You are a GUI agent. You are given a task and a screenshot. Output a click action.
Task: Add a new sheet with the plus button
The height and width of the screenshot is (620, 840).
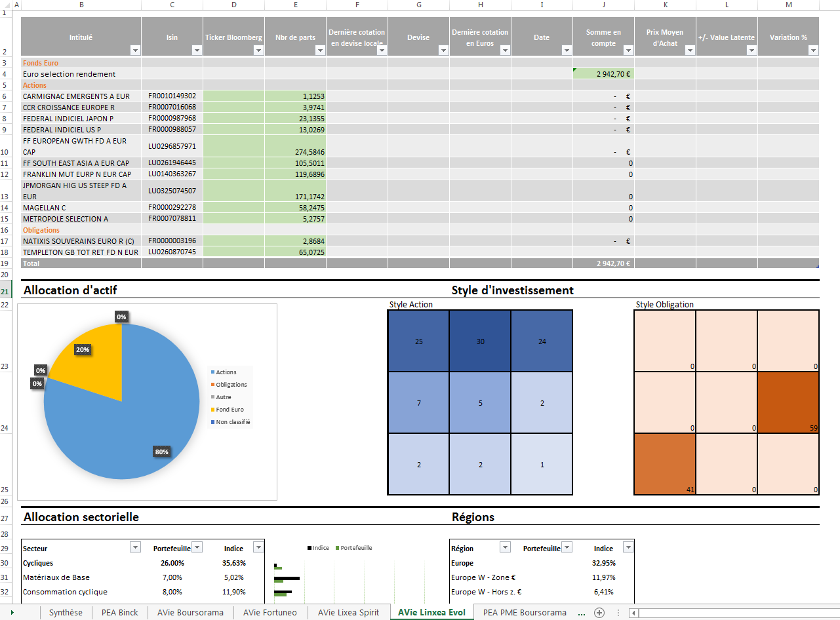[599, 613]
